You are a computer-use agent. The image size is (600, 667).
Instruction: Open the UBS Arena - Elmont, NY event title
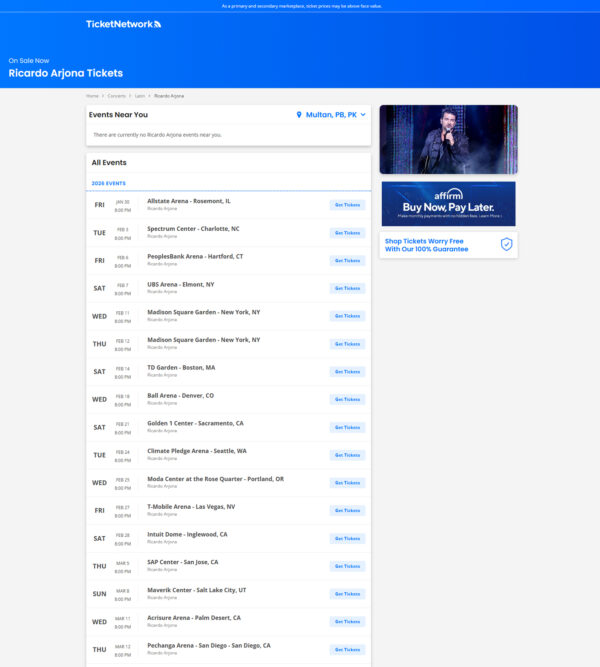tap(180, 285)
